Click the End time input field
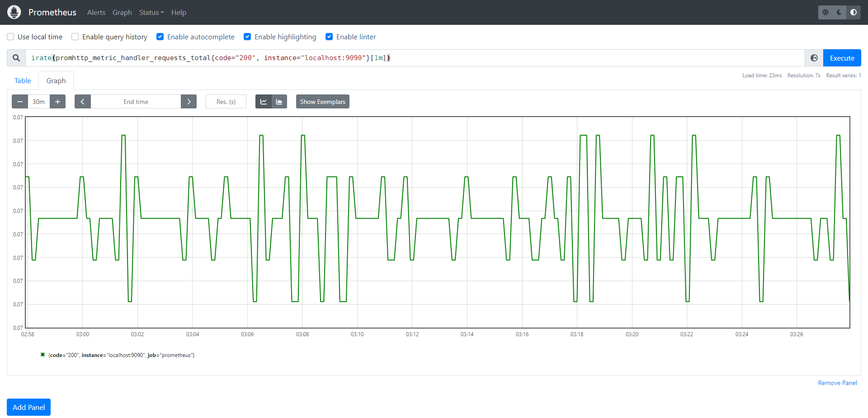The height and width of the screenshot is (418, 868). pyautogui.click(x=136, y=102)
